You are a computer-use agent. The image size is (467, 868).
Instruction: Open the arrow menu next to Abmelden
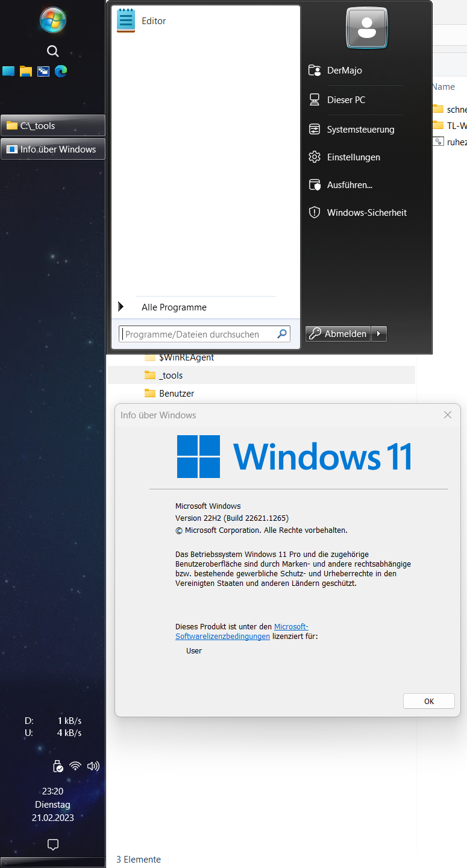[379, 334]
